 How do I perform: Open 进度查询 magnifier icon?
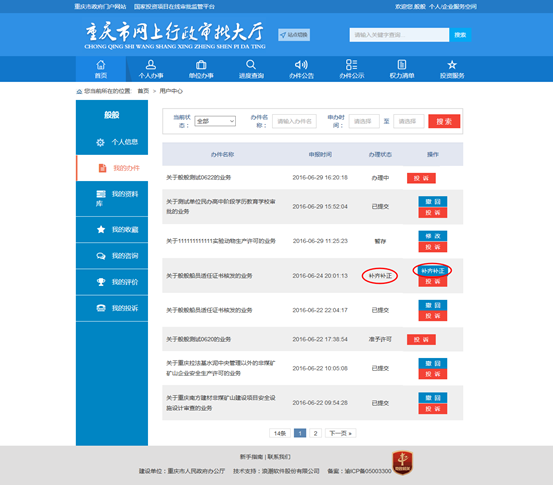[x=251, y=65]
